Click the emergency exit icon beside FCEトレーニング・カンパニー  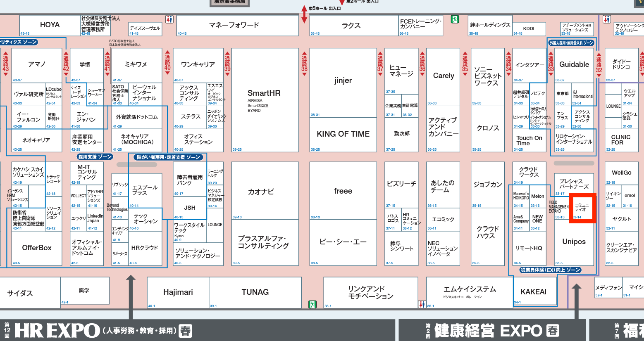455,19
